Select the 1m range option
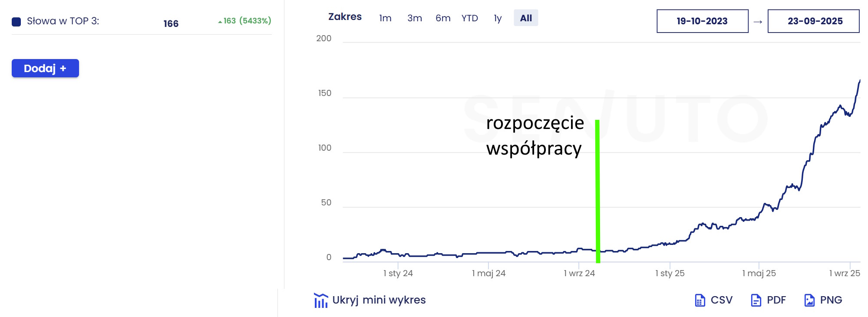This screenshot has width=868, height=317. (385, 18)
